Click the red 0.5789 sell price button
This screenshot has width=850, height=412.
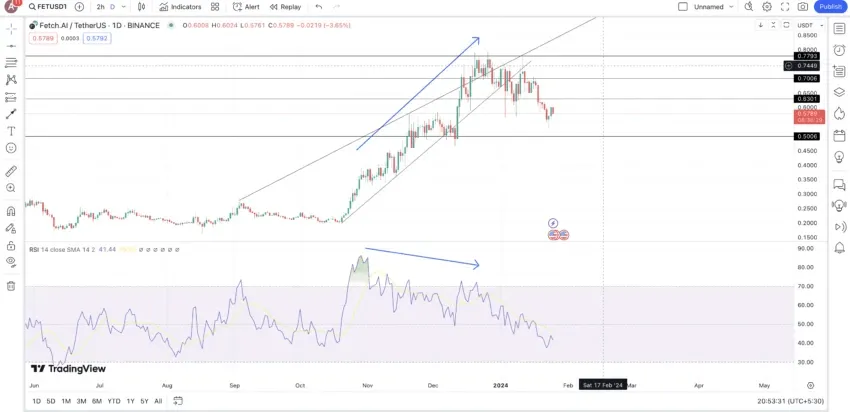click(x=42, y=38)
